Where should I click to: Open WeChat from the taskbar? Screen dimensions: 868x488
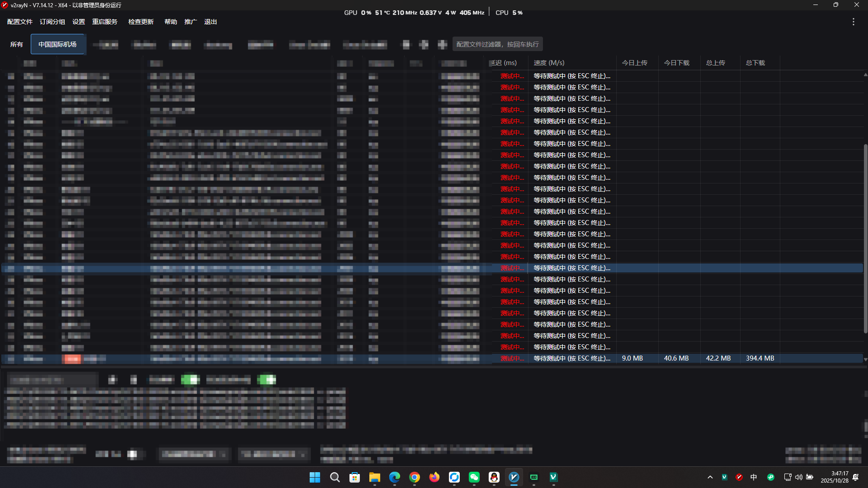pos(474,477)
